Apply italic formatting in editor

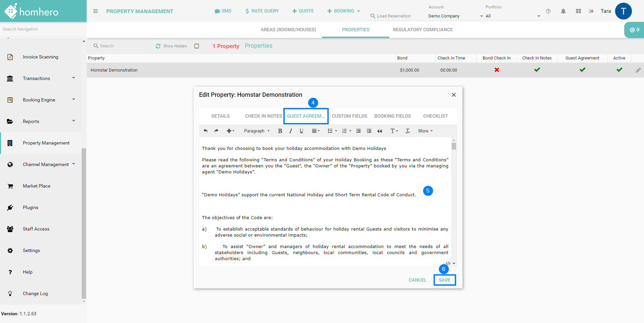click(x=291, y=131)
